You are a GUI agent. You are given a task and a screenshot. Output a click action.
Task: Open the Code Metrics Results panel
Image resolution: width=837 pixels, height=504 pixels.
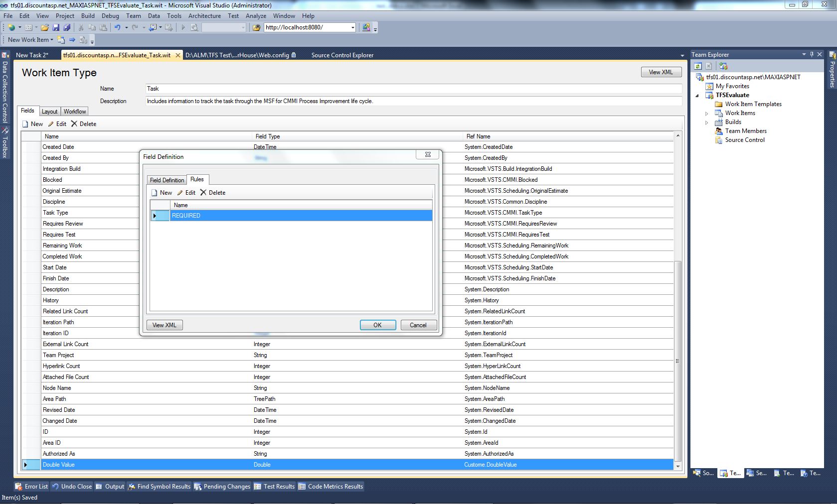331,487
